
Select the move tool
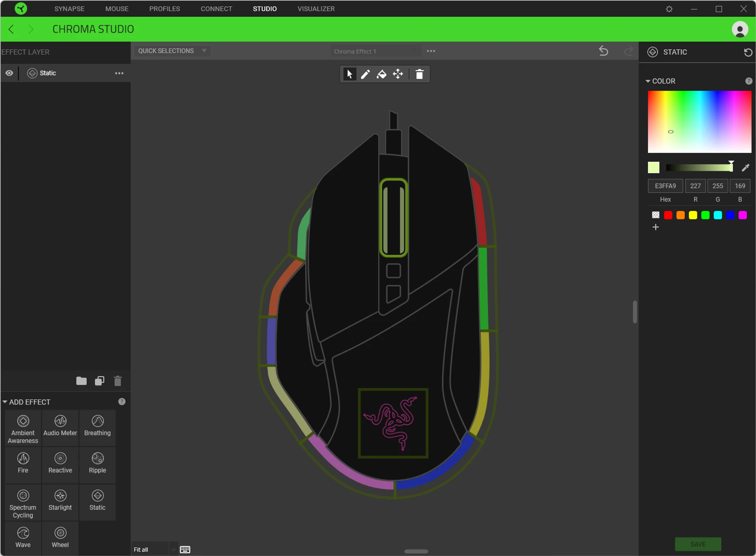(x=398, y=74)
